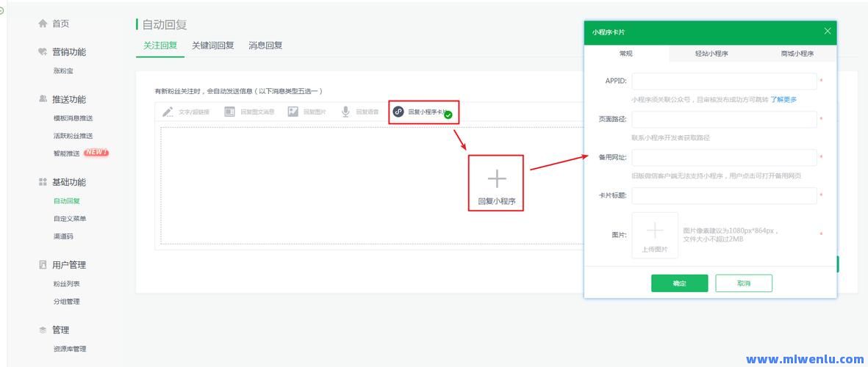
Task: Select the 回复小程序卡片 mini program icon
Action: click(398, 112)
